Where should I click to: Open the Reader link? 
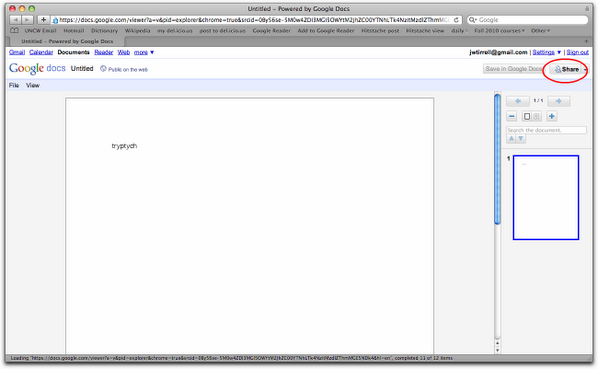pos(104,52)
